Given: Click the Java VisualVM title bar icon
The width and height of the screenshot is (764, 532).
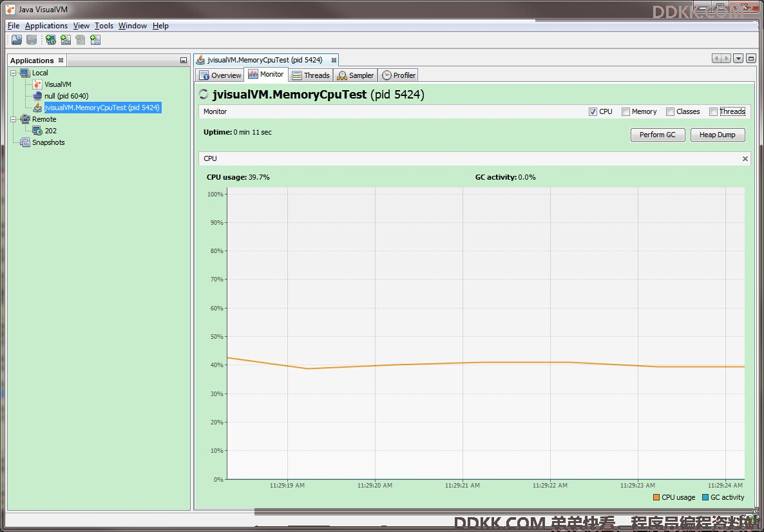Looking at the screenshot, I should (10, 9).
